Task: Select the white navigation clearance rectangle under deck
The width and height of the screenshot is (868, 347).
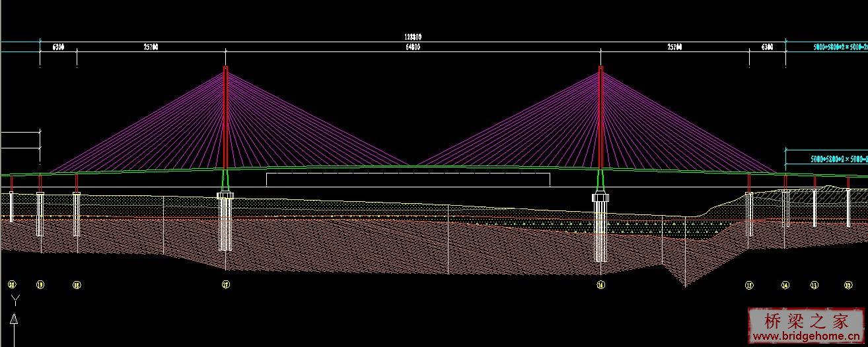Action: (x=408, y=179)
